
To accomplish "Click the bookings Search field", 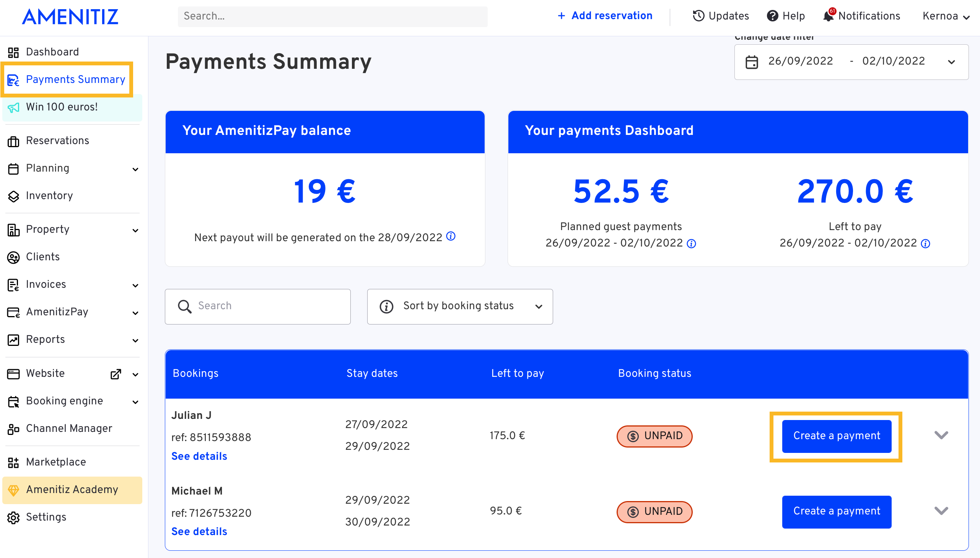I will (258, 307).
